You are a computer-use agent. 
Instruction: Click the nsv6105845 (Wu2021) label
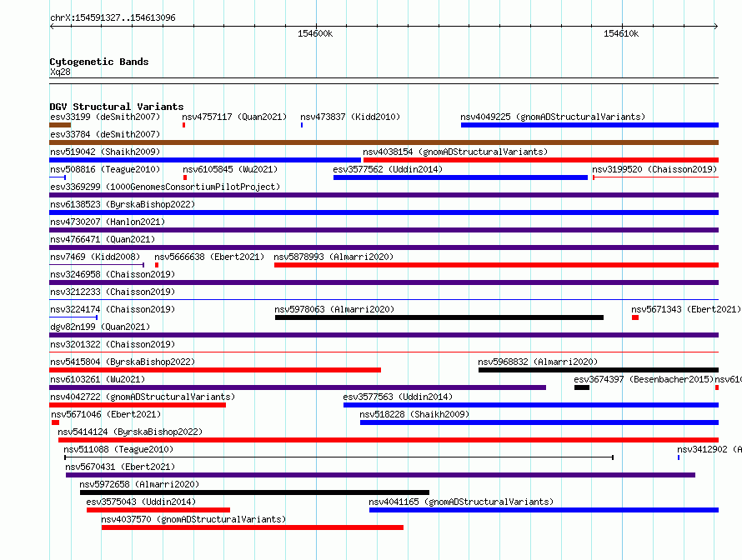(230, 169)
